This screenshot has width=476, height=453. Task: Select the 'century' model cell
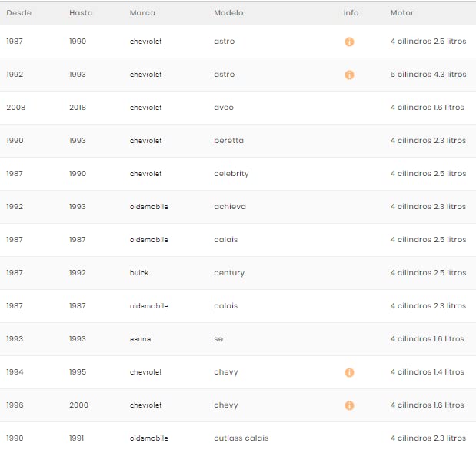(229, 273)
